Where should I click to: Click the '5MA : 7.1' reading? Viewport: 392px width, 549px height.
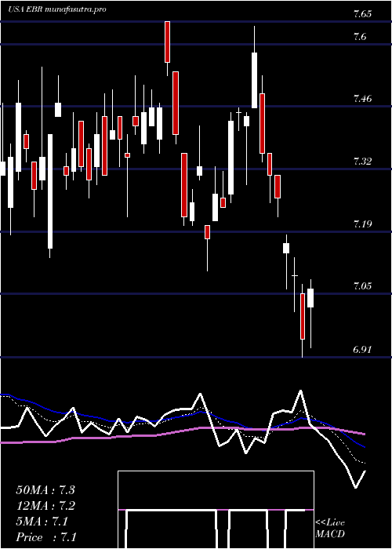[42, 522]
